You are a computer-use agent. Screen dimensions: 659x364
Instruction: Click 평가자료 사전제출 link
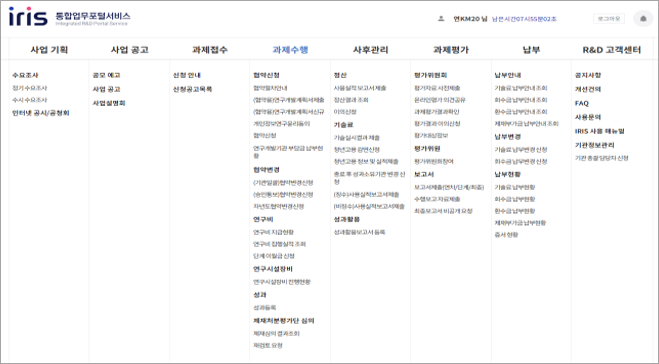(x=437, y=88)
